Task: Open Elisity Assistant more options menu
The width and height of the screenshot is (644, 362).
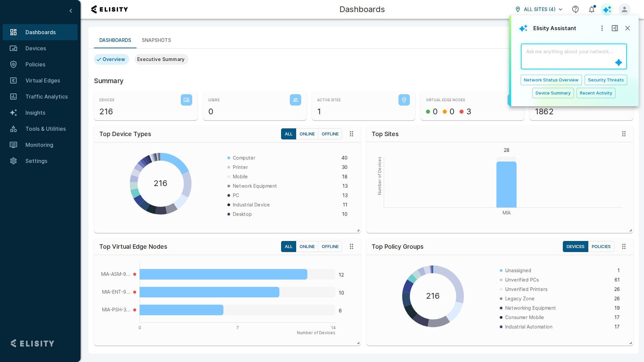Action: pos(602,28)
